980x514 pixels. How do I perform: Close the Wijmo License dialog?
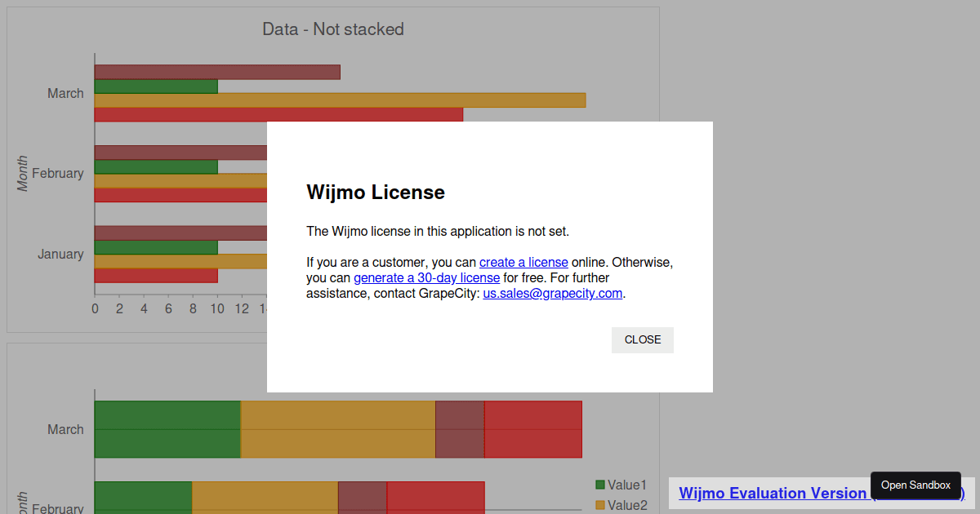[x=642, y=339]
